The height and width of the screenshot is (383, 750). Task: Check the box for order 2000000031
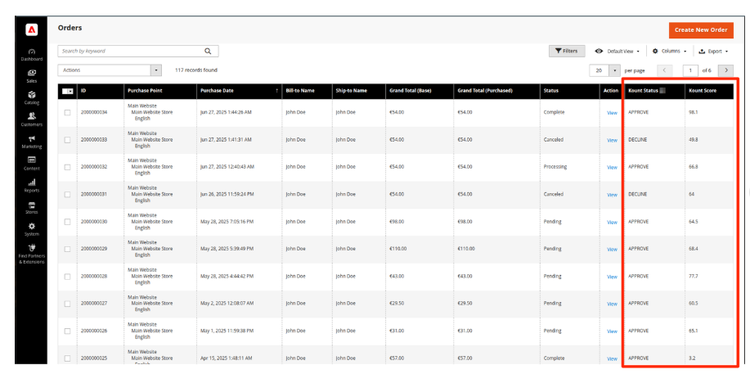tap(67, 195)
